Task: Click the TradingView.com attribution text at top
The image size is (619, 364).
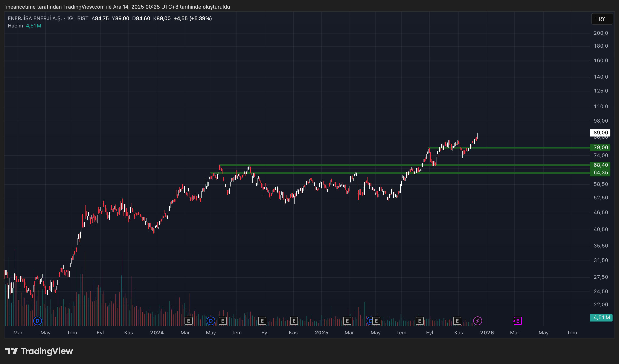Action: tap(84, 7)
